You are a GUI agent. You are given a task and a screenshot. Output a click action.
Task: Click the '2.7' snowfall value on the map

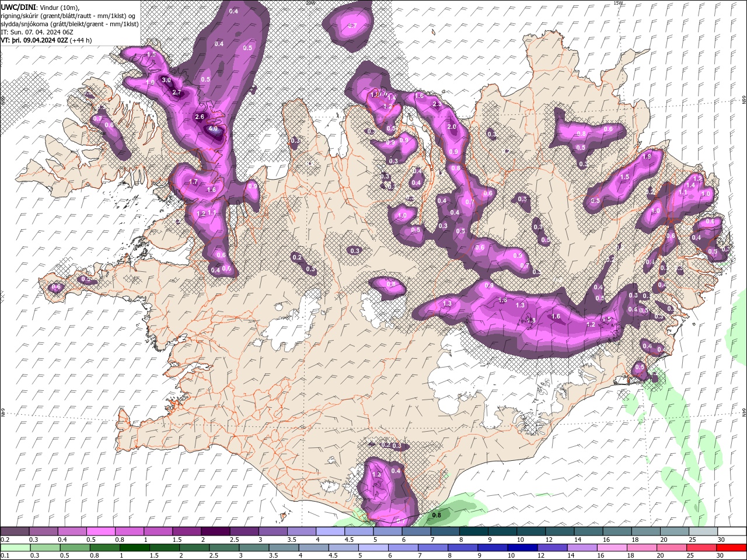click(x=177, y=93)
